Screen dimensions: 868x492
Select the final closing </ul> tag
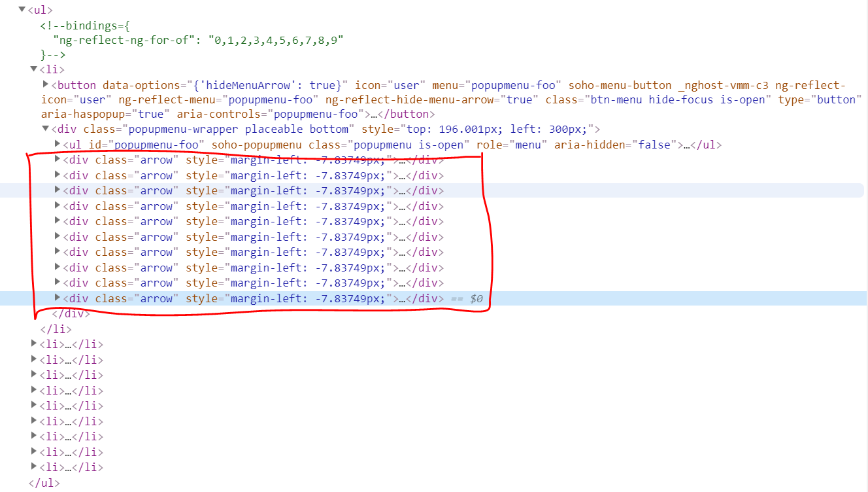pos(44,483)
